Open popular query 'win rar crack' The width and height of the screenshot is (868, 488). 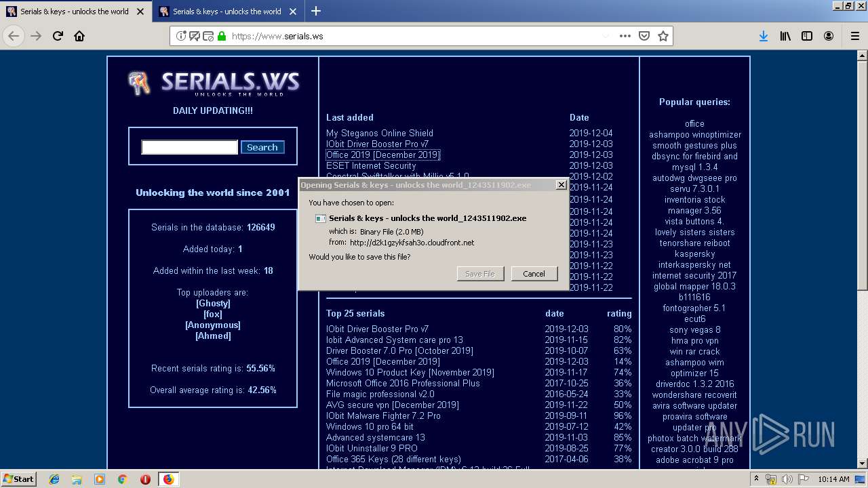(x=694, y=351)
